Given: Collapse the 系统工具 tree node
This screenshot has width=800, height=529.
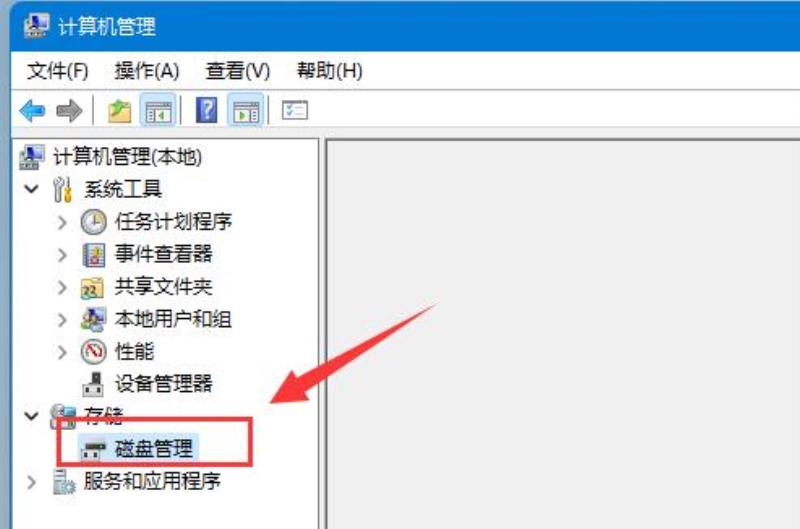Looking at the screenshot, I should (32, 189).
